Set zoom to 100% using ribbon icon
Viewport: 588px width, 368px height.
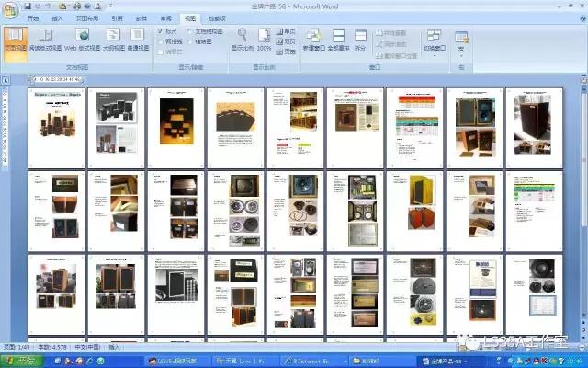264,40
